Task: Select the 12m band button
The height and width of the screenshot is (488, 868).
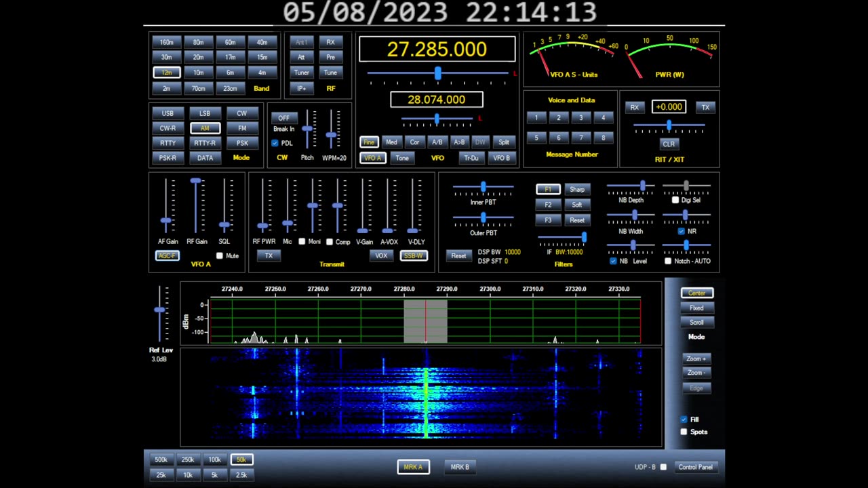Action: (166, 73)
